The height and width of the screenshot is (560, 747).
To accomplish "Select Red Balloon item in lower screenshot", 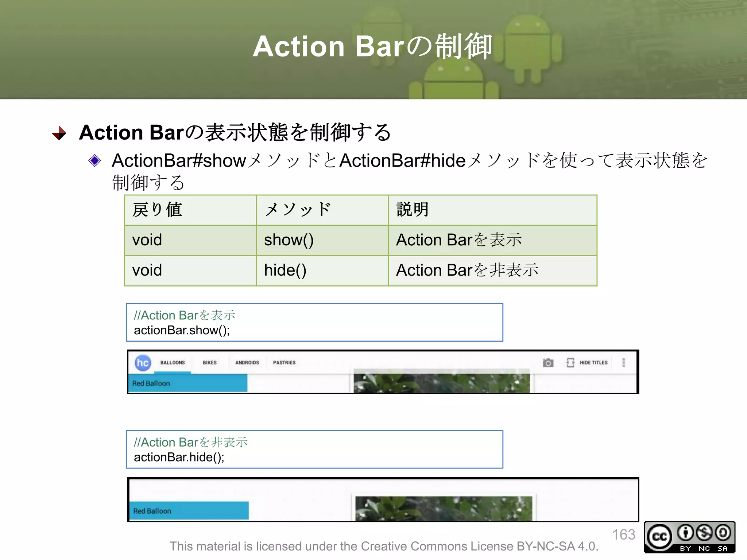I will 189,511.
